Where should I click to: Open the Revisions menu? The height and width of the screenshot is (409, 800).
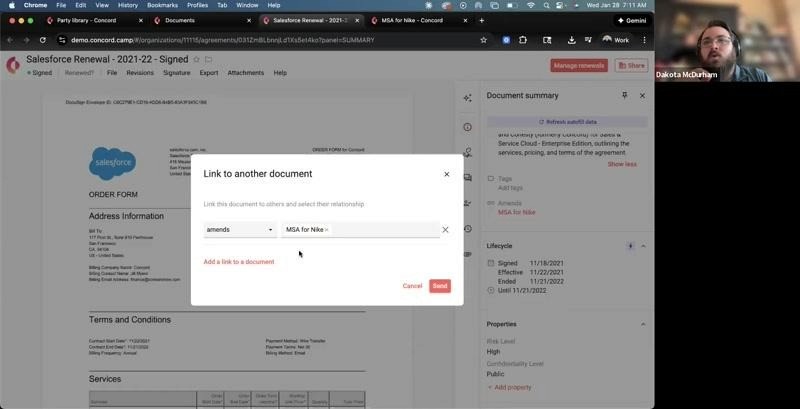tap(140, 73)
